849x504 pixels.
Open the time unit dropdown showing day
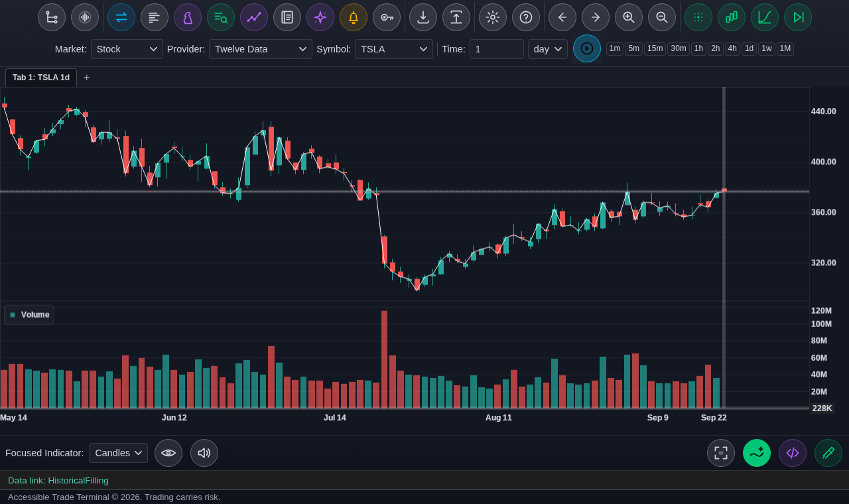click(548, 49)
